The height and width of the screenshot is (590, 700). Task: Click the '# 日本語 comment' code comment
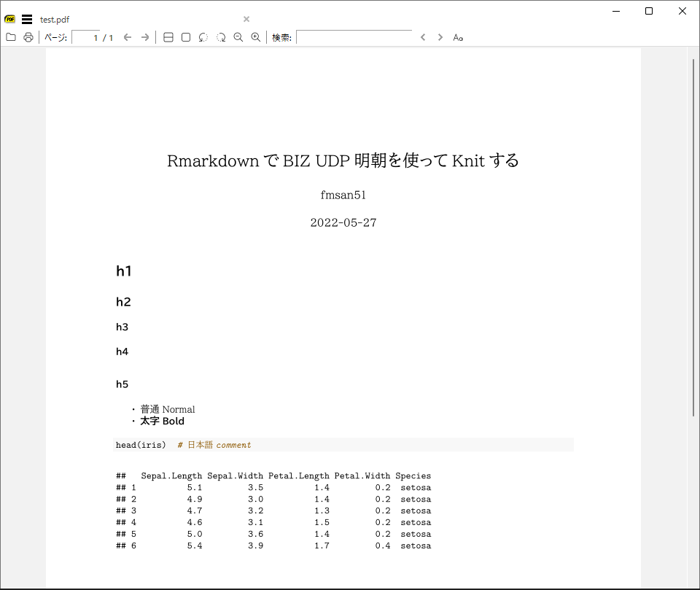point(214,445)
